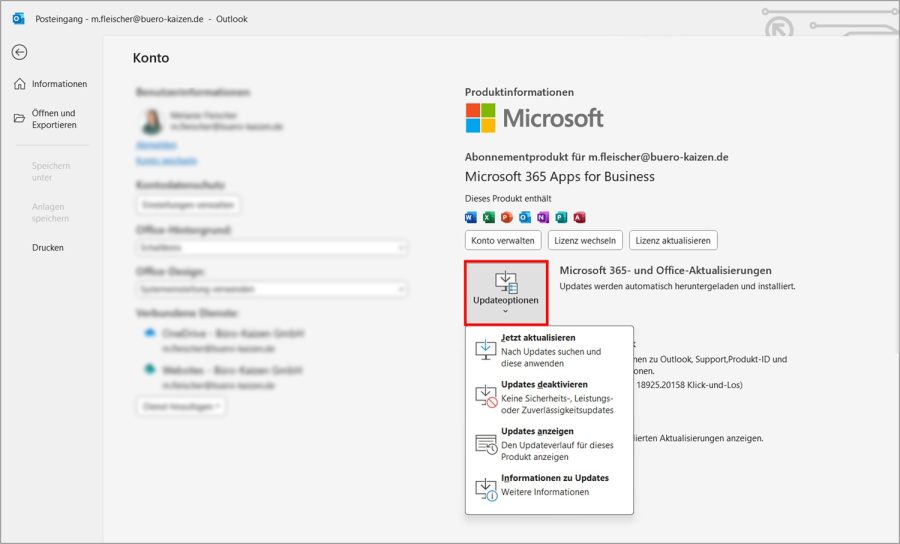Click the Produktinformationen heading
The height and width of the screenshot is (544, 900).
[x=519, y=92]
